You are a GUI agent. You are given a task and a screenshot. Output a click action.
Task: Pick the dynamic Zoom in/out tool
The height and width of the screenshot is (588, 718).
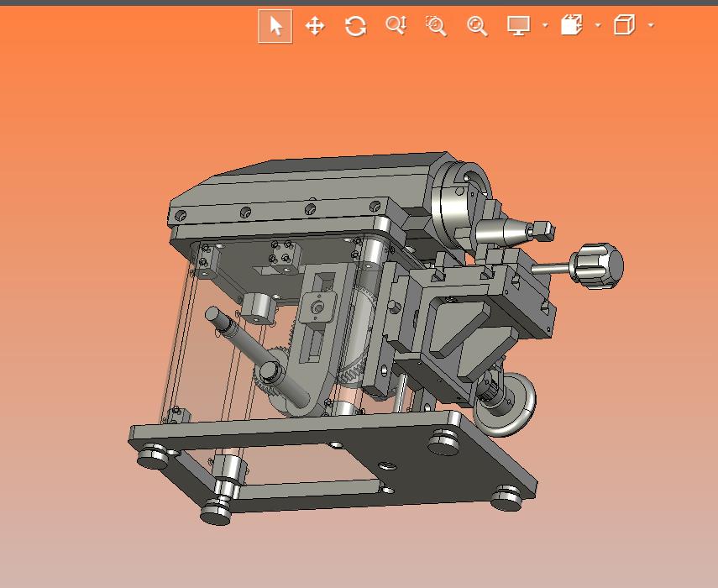click(x=396, y=25)
